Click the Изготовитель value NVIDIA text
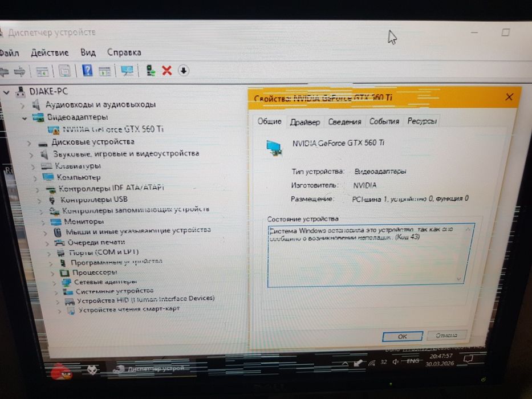 coord(365,186)
